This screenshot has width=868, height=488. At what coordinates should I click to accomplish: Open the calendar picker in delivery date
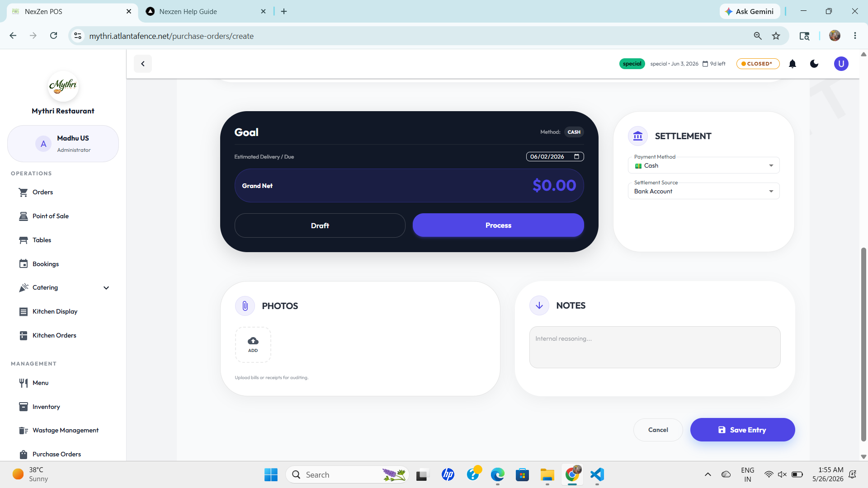[x=576, y=157]
